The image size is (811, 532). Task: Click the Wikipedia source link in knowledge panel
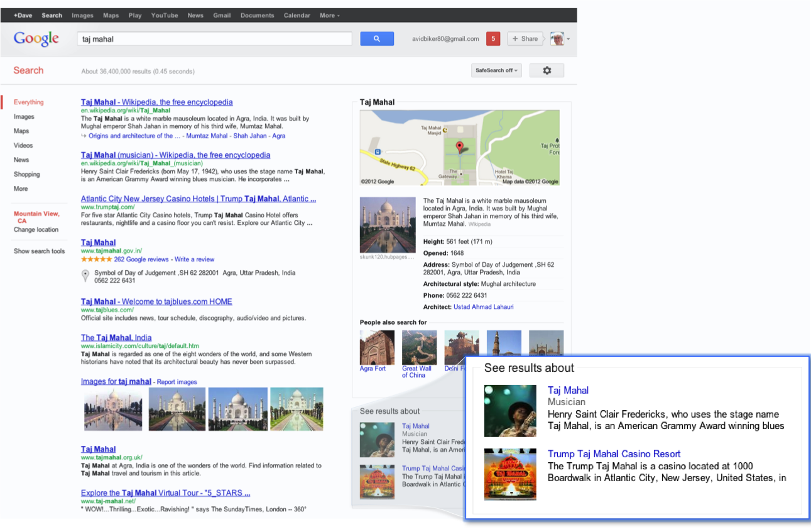[479, 224]
